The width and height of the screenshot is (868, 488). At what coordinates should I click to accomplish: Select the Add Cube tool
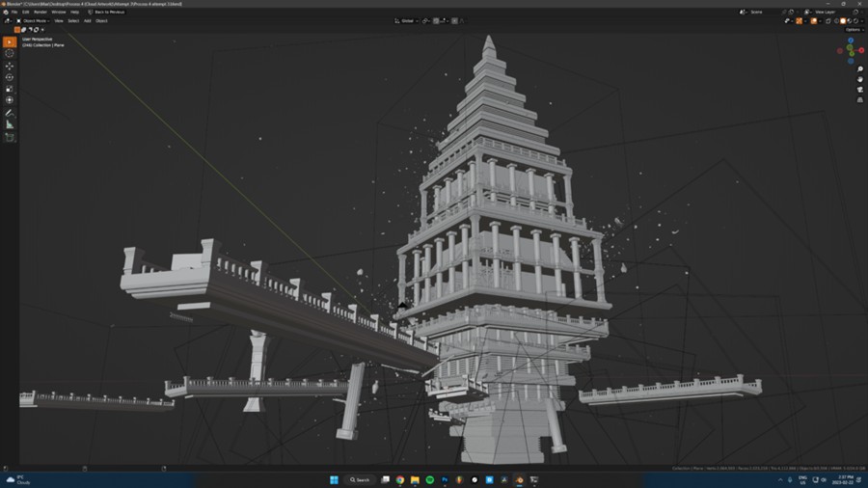[10, 137]
